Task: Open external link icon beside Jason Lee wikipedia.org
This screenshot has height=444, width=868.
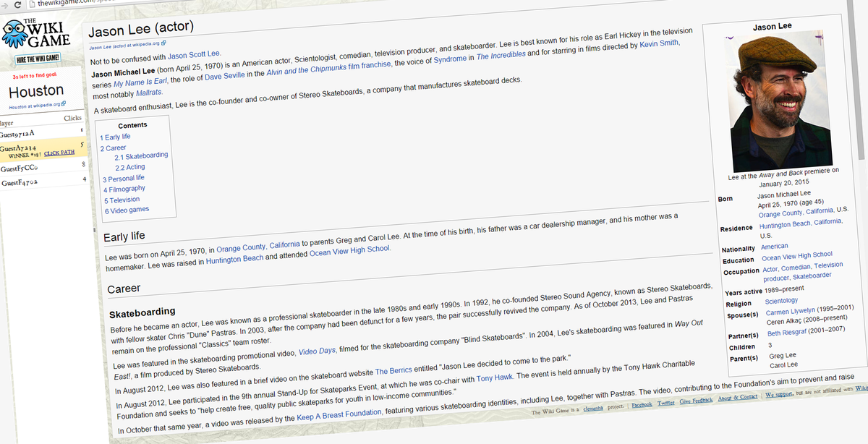Action: pyautogui.click(x=163, y=45)
